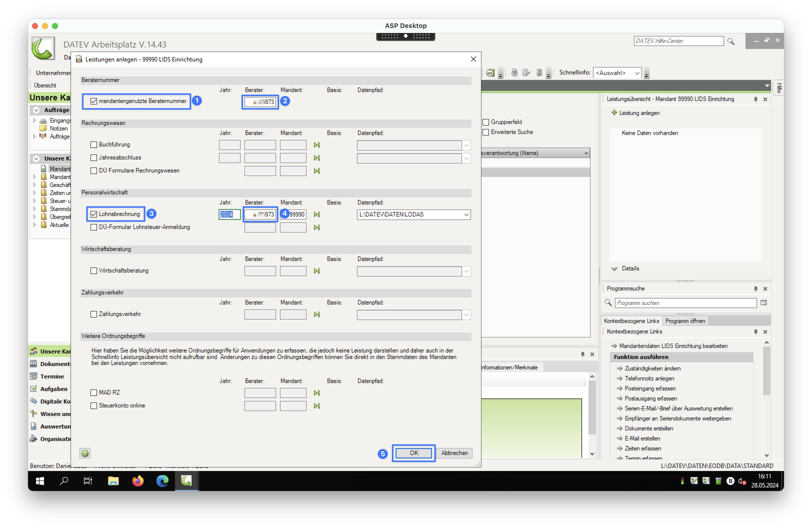Collapse the Details section expander
Screen dimensions: 812x528
coord(614,269)
